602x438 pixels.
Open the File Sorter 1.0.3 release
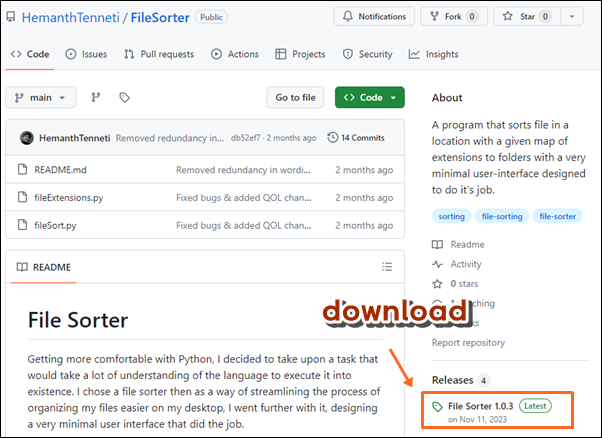pos(480,406)
